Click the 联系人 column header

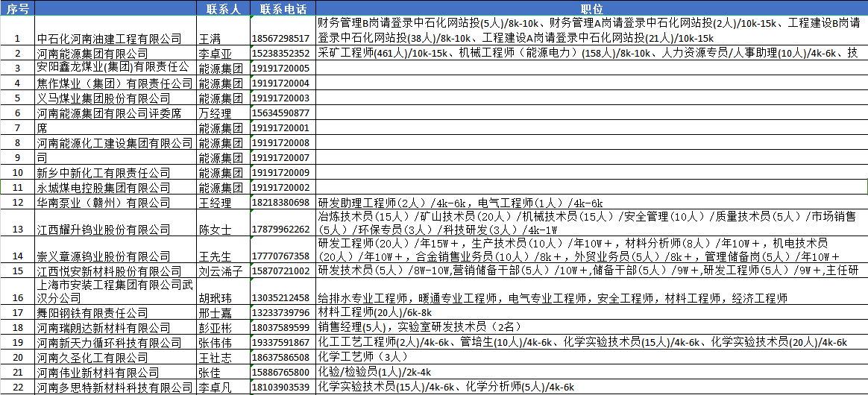222,8
